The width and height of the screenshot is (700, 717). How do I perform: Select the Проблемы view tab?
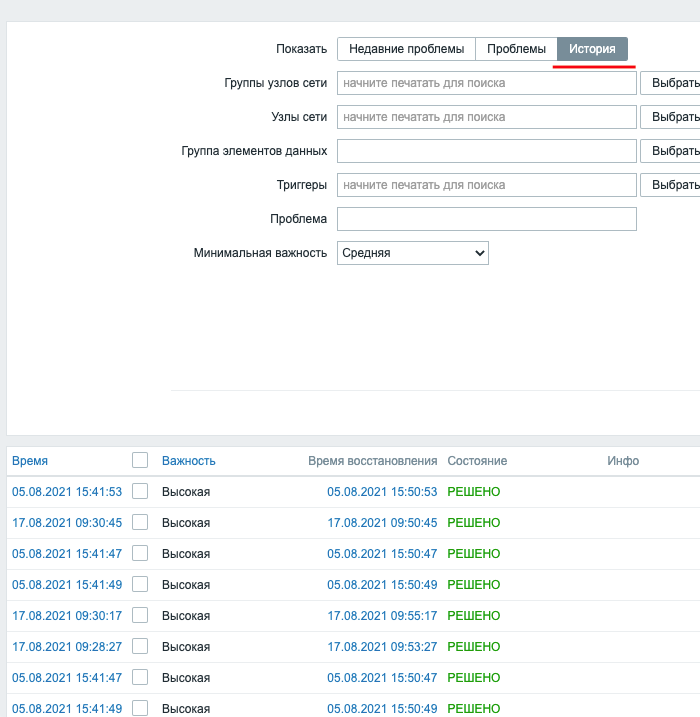(516, 49)
